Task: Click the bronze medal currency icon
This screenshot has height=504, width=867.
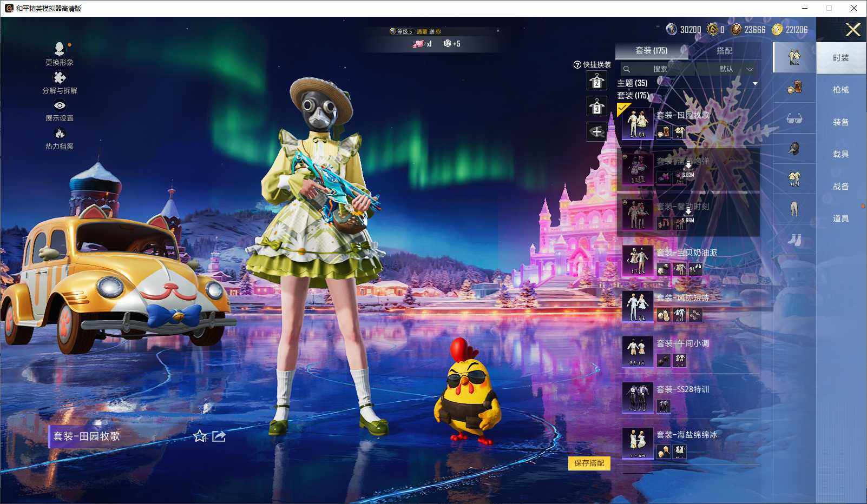Action: point(736,29)
